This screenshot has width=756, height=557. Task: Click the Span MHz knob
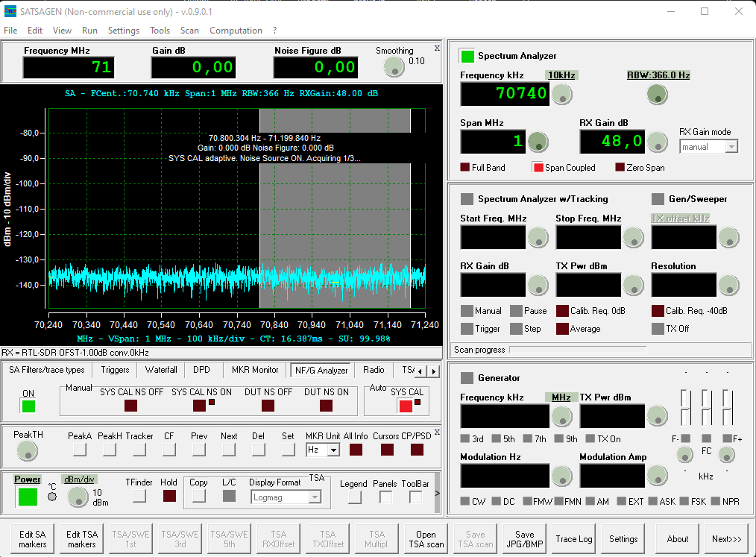[x=538, y=142]
